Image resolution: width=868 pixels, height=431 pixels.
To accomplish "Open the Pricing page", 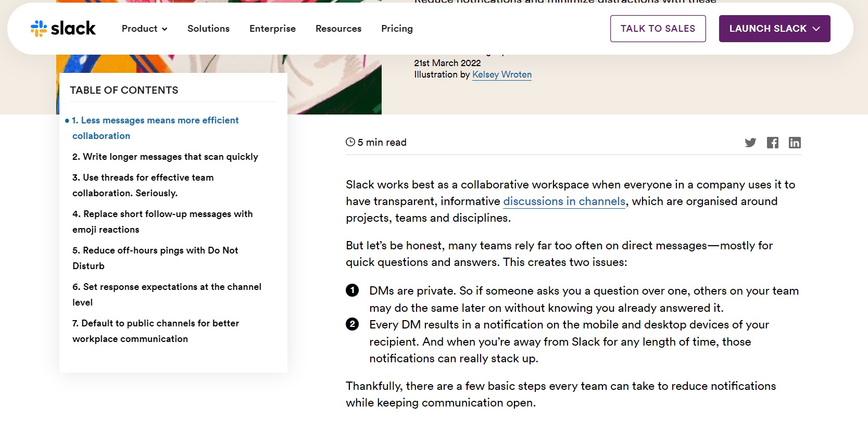I will (x=397, y=29).
